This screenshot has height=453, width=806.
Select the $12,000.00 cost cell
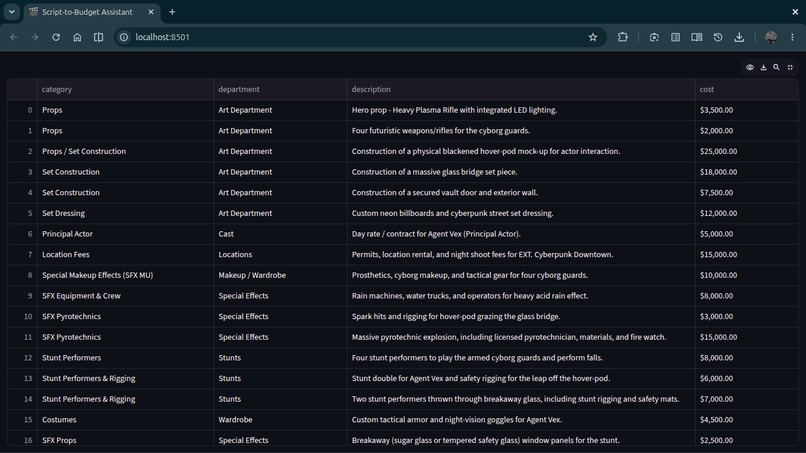pos(747,213)
